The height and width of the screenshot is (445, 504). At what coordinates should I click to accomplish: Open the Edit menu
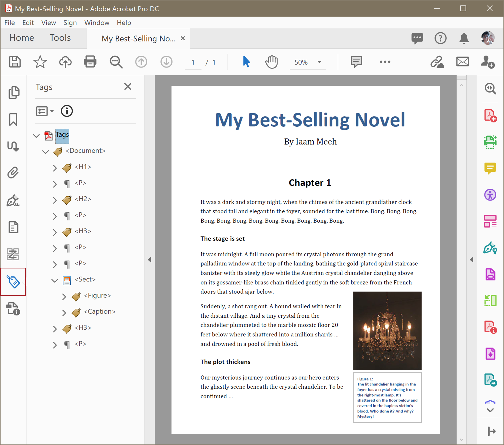pyautogui.click(x=28, y=23)
